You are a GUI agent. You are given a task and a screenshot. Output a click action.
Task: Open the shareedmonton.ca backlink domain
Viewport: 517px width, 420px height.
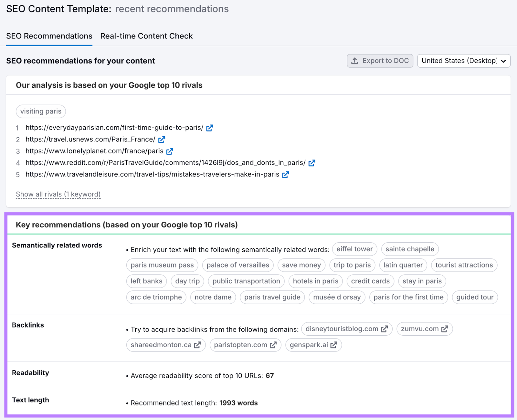pyautogui.click(x=161, y=345)
